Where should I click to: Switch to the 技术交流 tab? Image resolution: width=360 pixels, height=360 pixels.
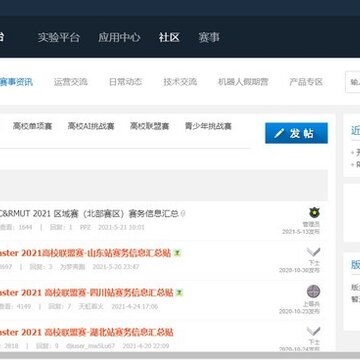[x=180, y=82]
